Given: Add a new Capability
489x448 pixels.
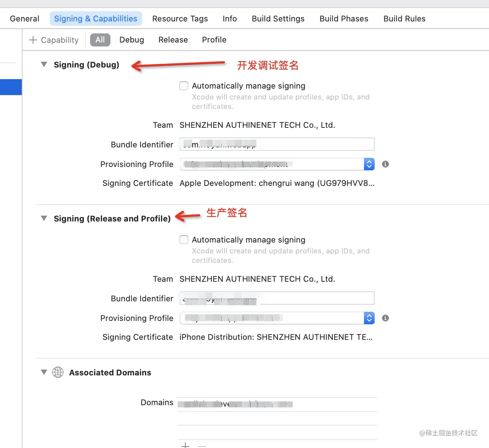Looking at the screenshot, I should pyautogui.click(x=54, y=40).
